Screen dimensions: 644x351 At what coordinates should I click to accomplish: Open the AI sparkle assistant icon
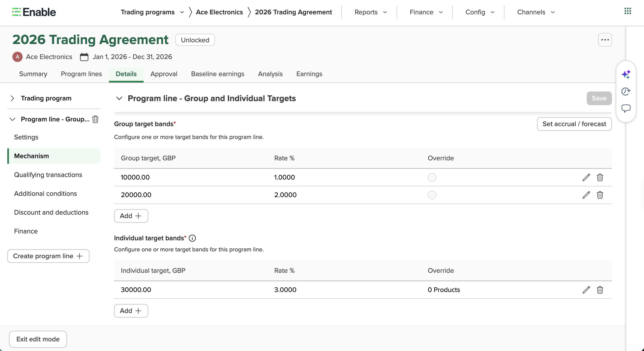[x=626, y=74]
